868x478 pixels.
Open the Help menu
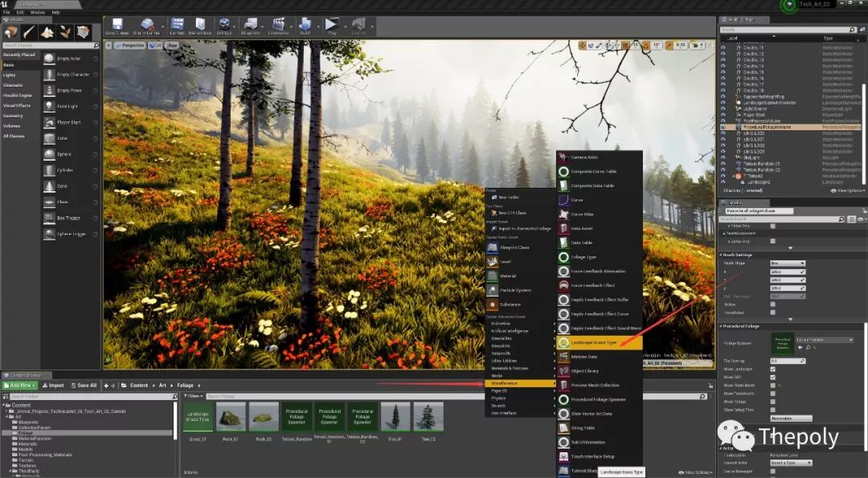(56, 12)
